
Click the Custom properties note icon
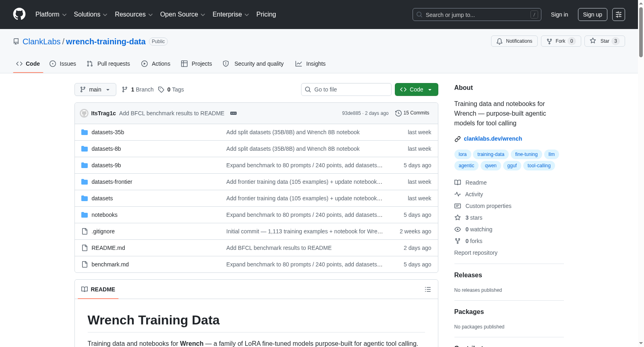pyautogui.click(x=458, y=206)
